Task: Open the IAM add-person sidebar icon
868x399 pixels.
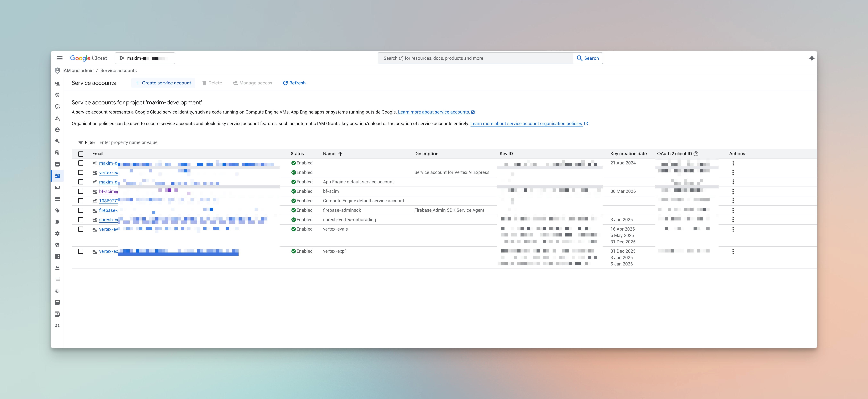Action: [x=57, y=84]
